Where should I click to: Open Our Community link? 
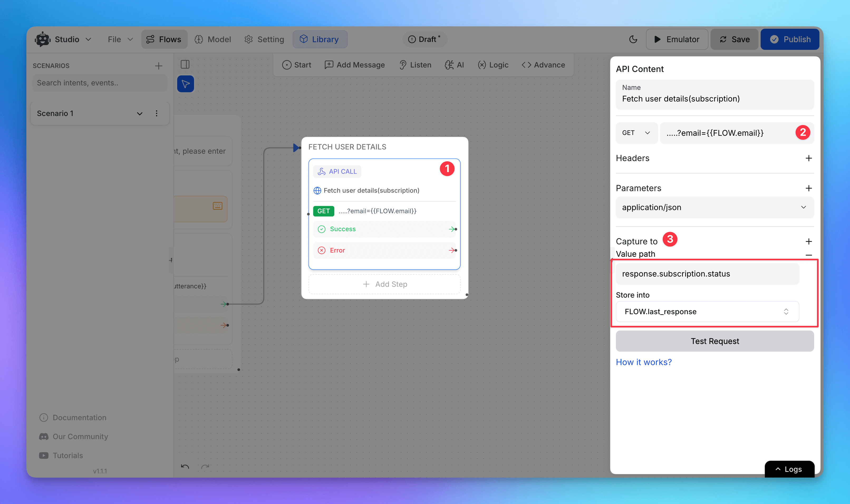click(x=74, y=437)
